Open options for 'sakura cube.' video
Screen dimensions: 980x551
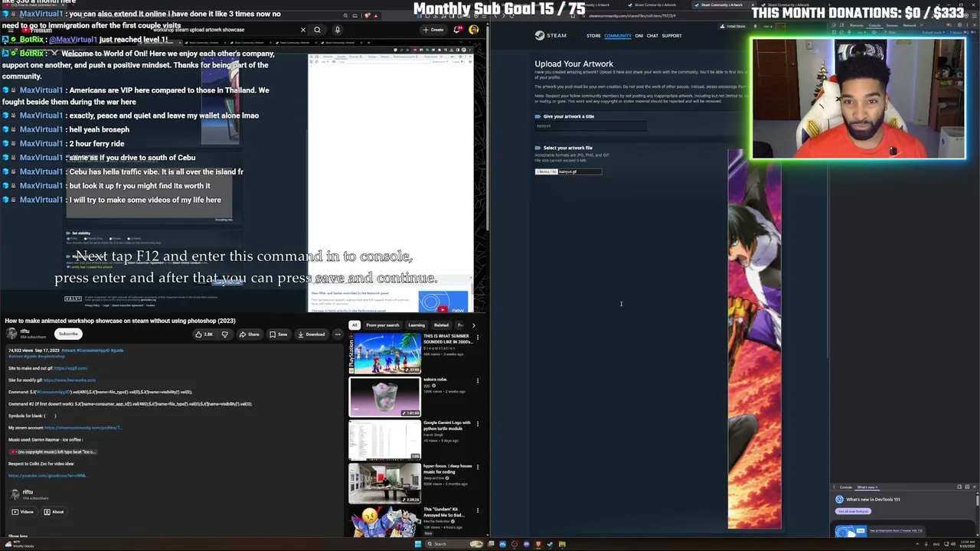[x=477, y=380]
